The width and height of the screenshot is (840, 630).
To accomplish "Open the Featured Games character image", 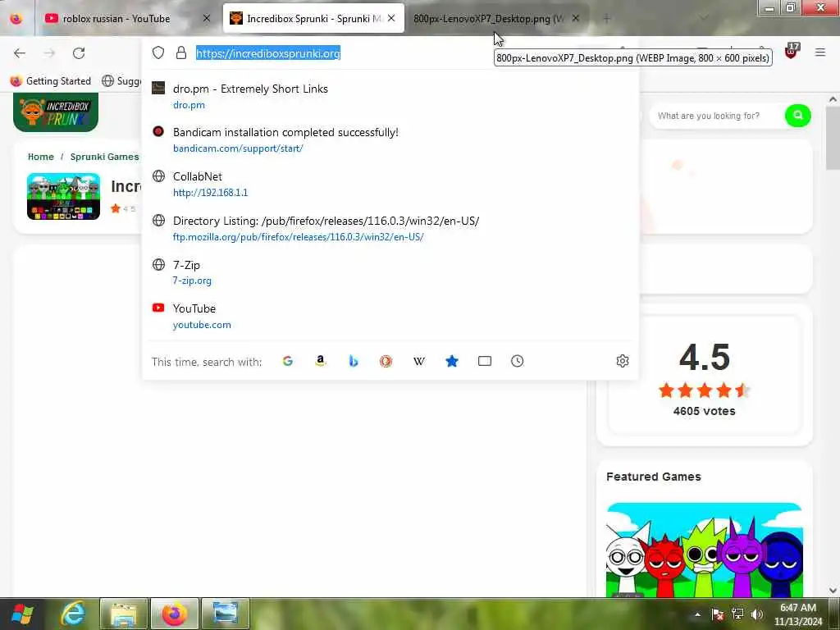I will coord(705,550).
